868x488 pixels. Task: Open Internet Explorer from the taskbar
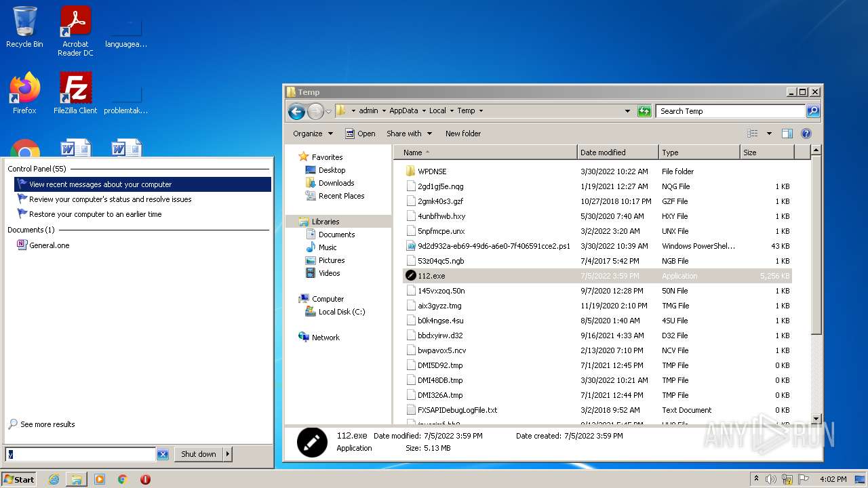pyautogui.click(x=54, y=479)
